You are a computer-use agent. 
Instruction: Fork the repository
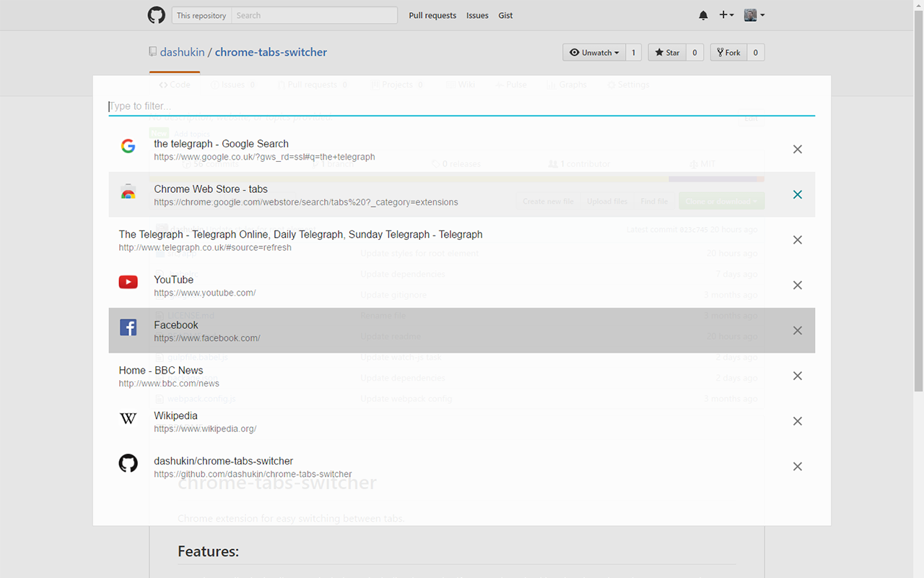tap(728, 52)
